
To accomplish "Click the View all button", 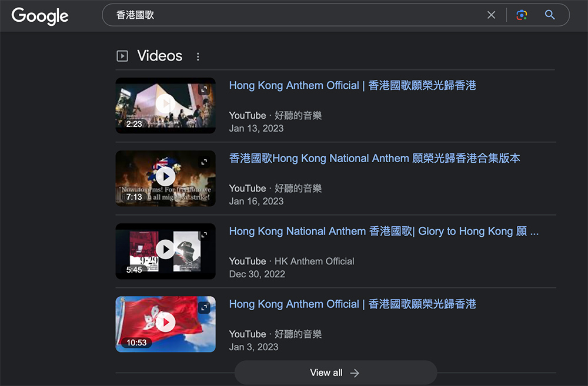I will tap(335, 373).
